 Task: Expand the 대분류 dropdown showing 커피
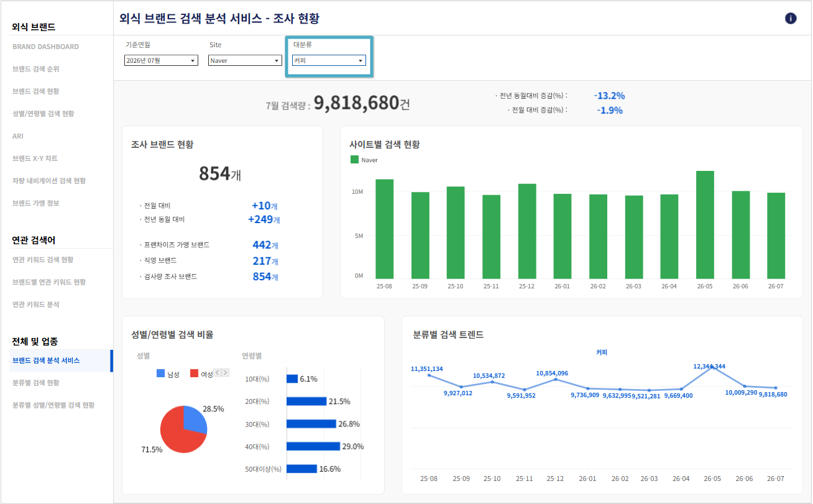329,60
